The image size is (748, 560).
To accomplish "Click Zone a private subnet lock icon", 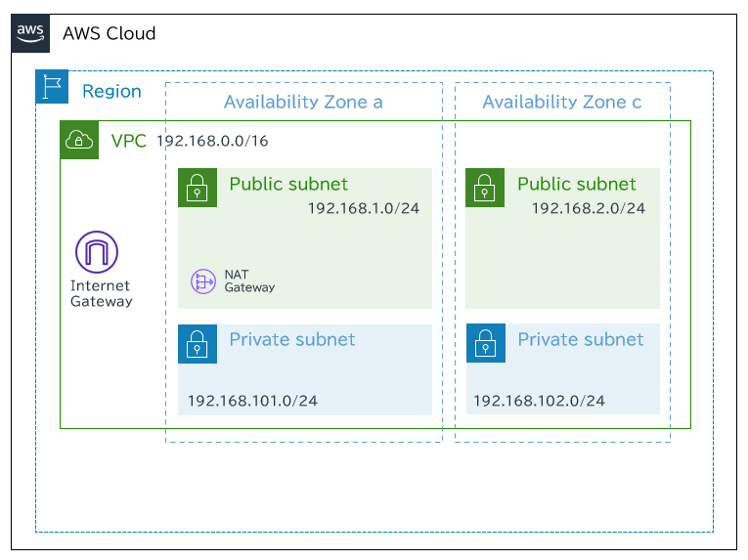I will pyautogui.click(x=198, y=344).
